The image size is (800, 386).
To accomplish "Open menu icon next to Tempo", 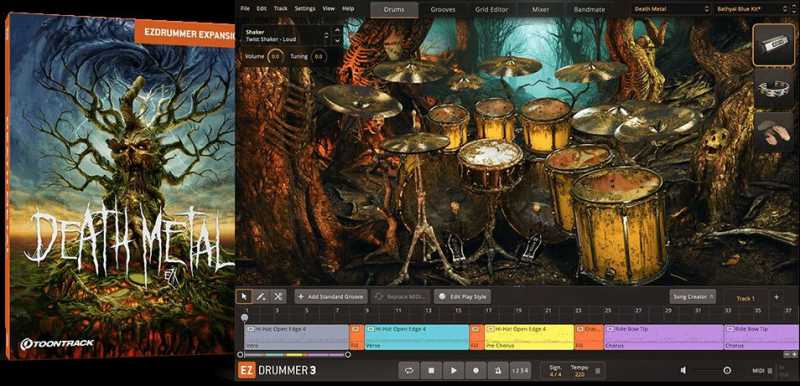I will tap(597, 371).
